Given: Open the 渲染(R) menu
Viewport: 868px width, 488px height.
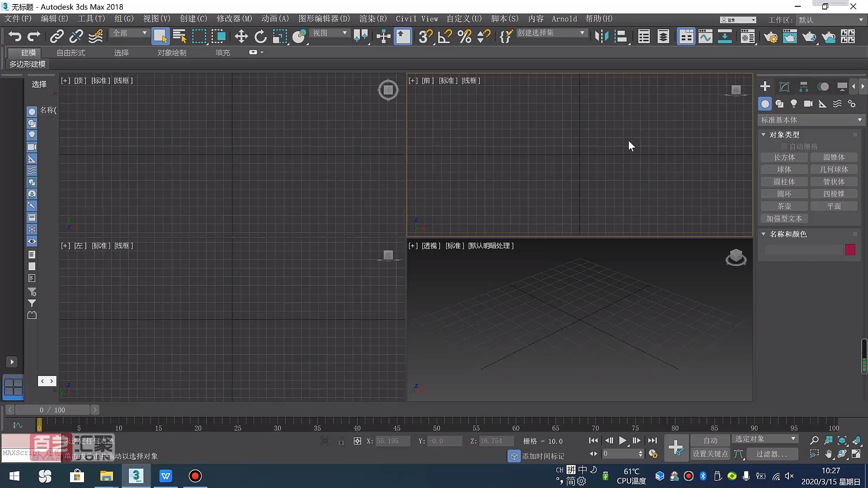Looking at the screenshot, I should tap(372, 19).
